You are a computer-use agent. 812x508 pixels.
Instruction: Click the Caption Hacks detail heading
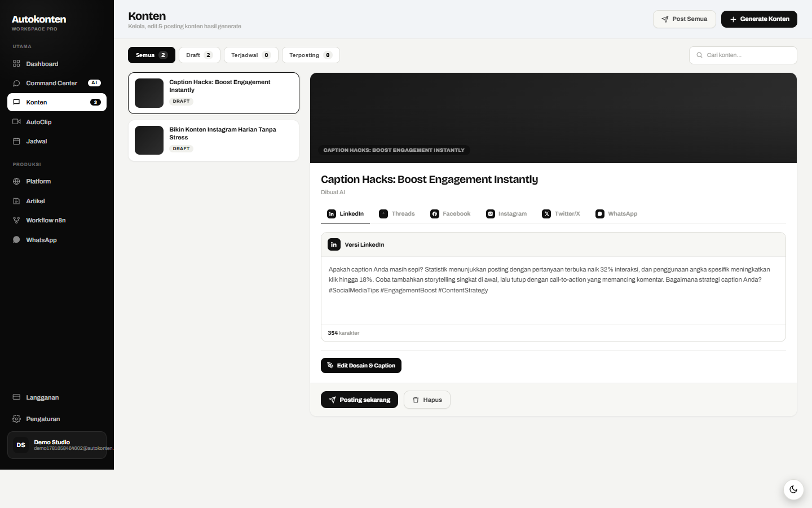(429, 179)
